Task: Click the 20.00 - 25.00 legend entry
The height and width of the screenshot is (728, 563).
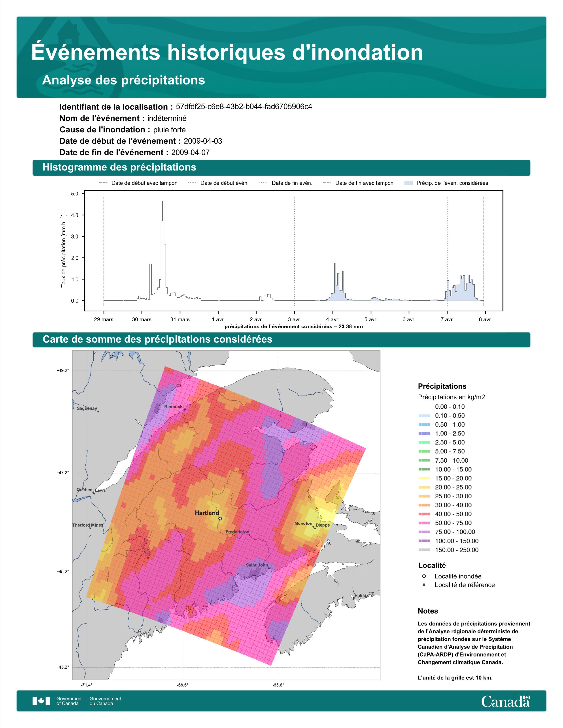Action: click(x=445, y=487)
